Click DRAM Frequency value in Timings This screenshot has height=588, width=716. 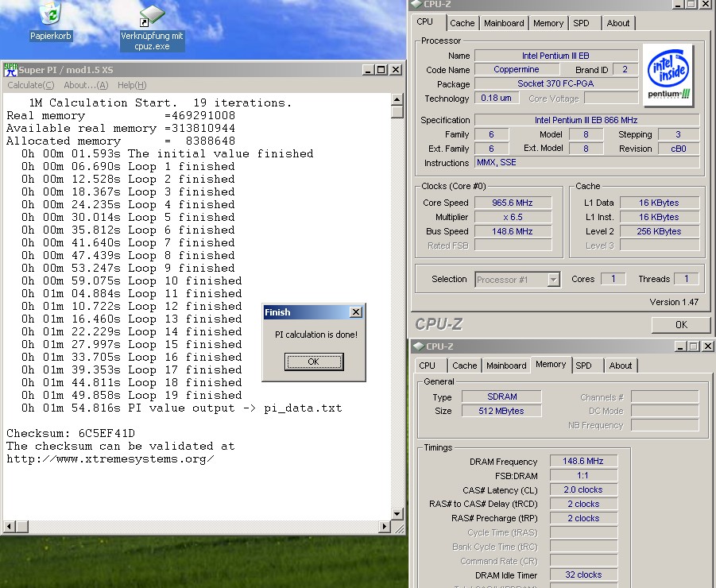[x=583, y=461]
